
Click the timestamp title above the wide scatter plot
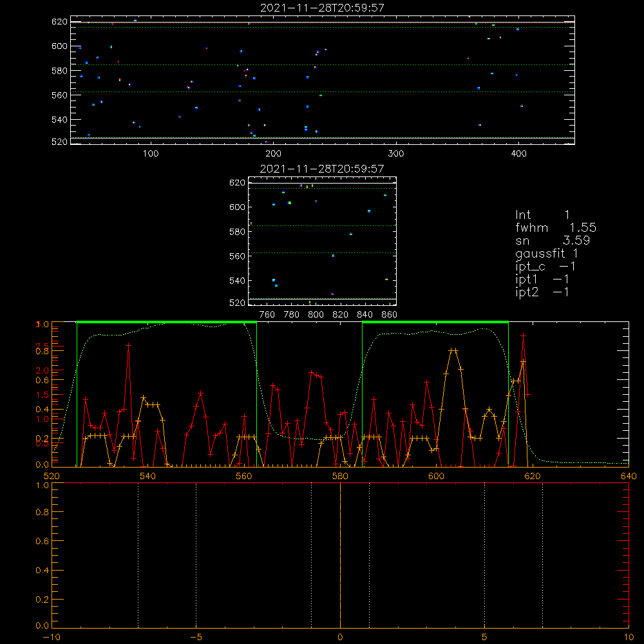[323, 8]
